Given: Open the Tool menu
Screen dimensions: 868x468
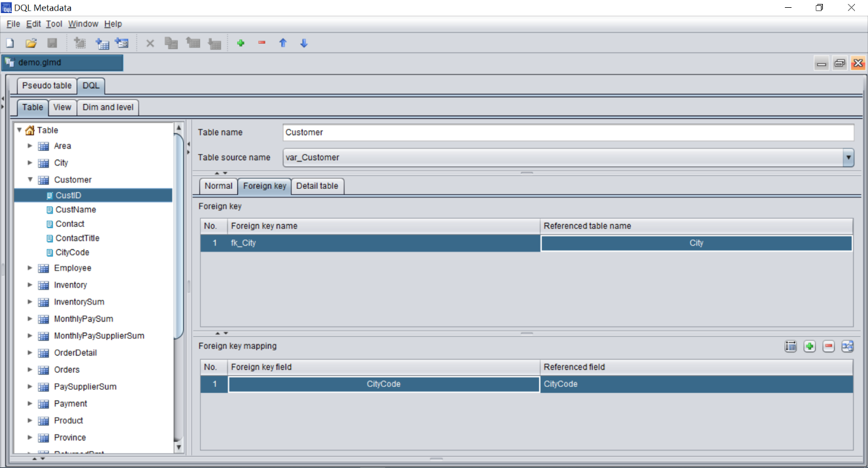Looking at the screenshot, I should pos(54,24).
